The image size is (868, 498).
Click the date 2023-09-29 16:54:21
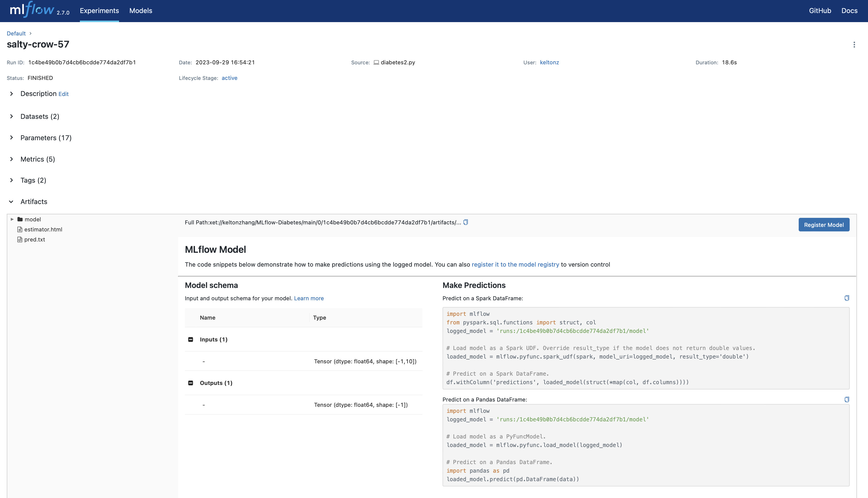point(225,62)
